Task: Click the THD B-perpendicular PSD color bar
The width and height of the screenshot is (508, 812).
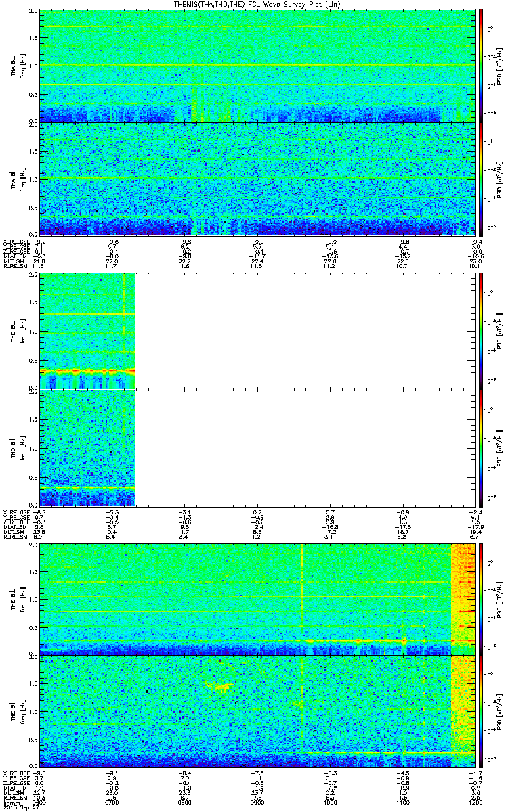Action: [x=482, y=332]
